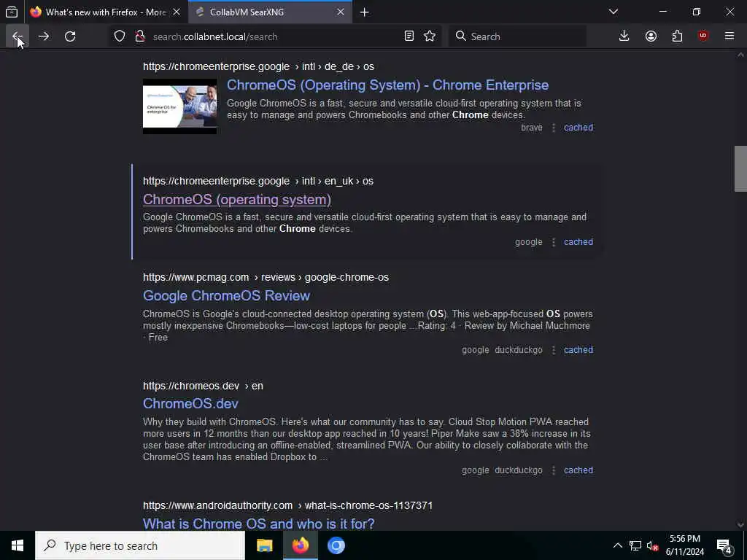Open the ChromeOS.dev result link
Screen dimensions: 747x560
pos(190,404)
